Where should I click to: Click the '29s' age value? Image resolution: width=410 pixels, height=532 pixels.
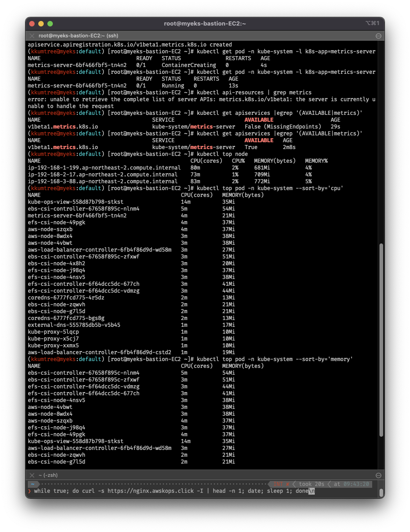pos(335,127)
